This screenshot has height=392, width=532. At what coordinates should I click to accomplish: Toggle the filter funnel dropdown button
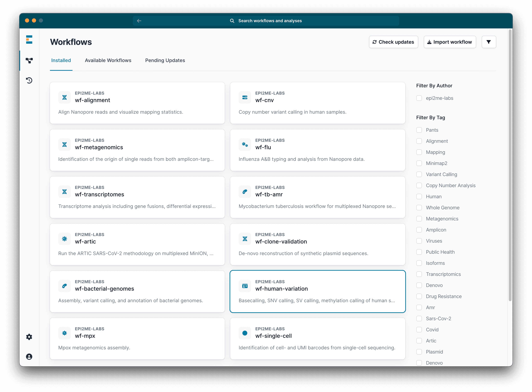click(x=488, y=42)
